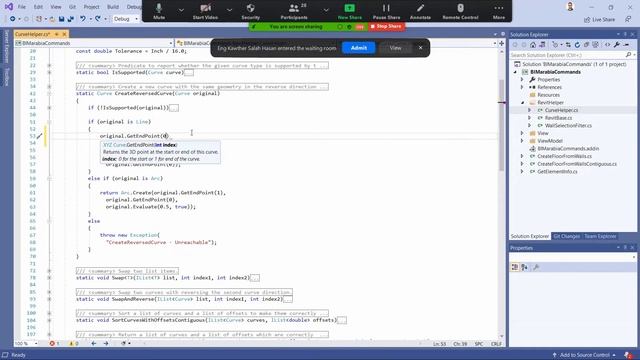
Task: Click Collapse All in Solution Explorer
Action: [586, 45]
